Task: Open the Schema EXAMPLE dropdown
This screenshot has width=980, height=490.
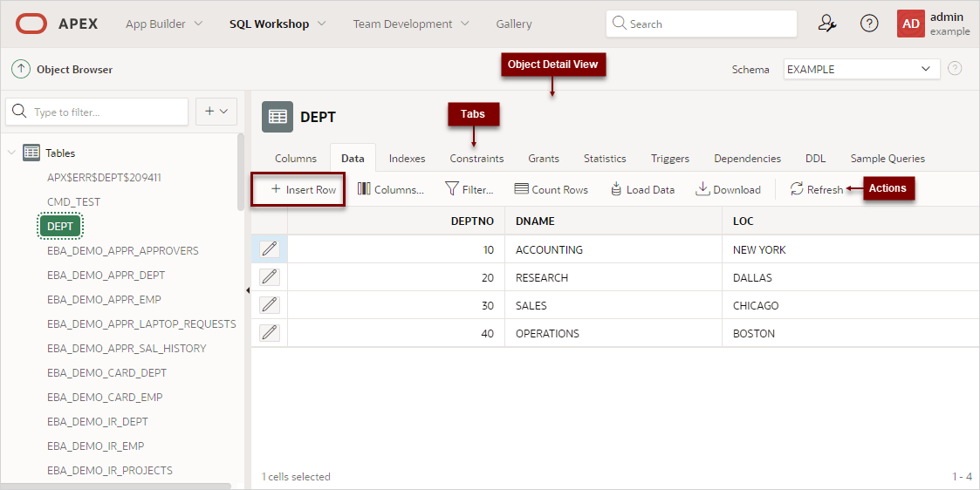Action: 862,69
